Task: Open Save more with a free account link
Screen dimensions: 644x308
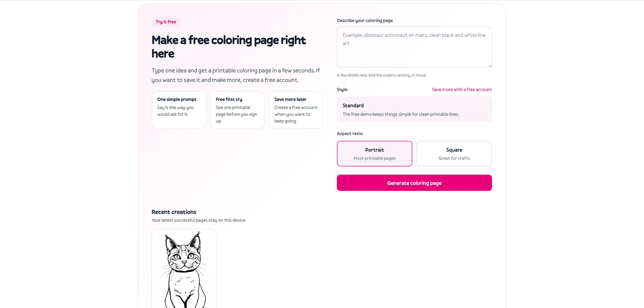Action: point(462,89)
